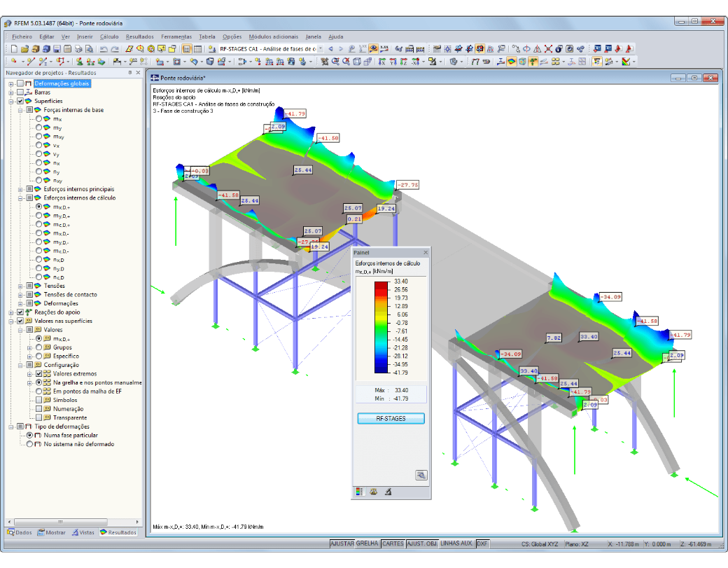Expand the Reações do apoio node
Image resolution: width=728 pixels, height=568 pixels.
point(11,312)
